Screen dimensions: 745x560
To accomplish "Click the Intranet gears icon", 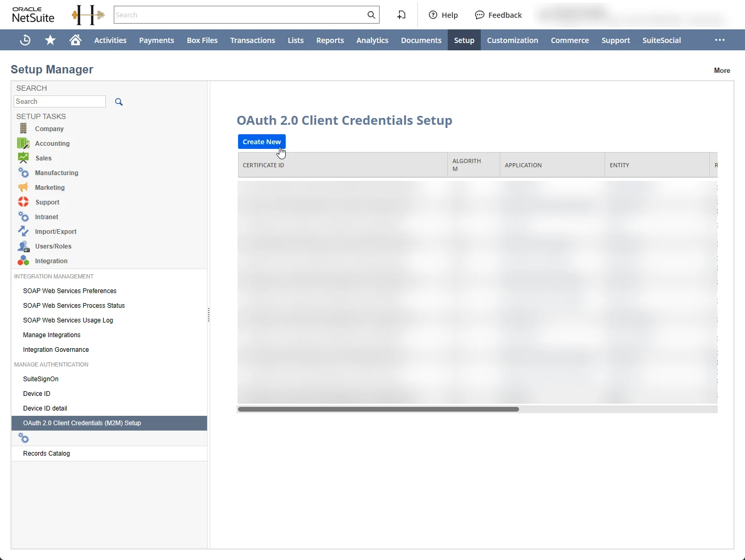I will click(24, 217).
